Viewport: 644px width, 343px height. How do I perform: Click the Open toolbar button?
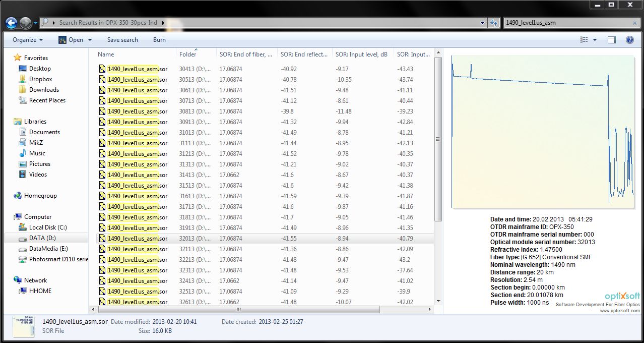coord(71,40)
